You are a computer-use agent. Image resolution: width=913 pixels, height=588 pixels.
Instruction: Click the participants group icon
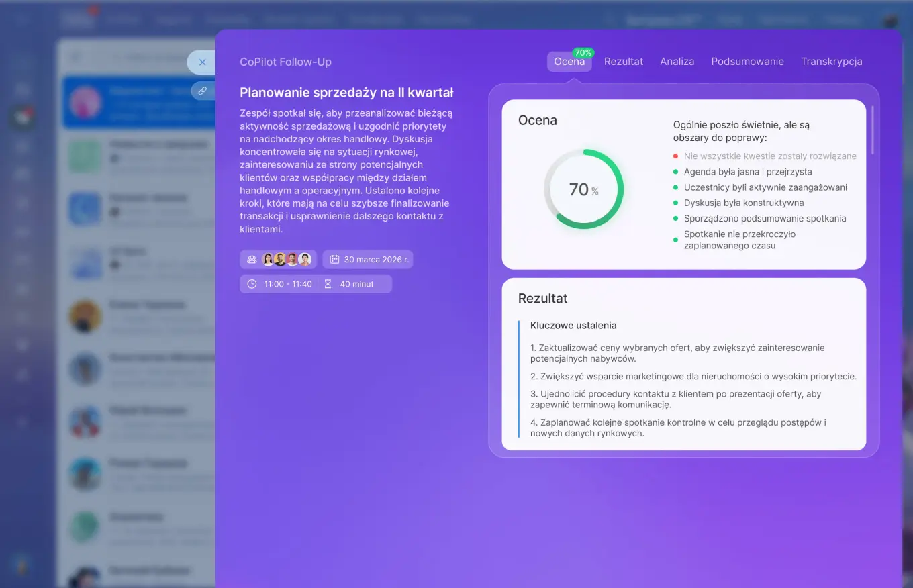(x=252, y=260)
